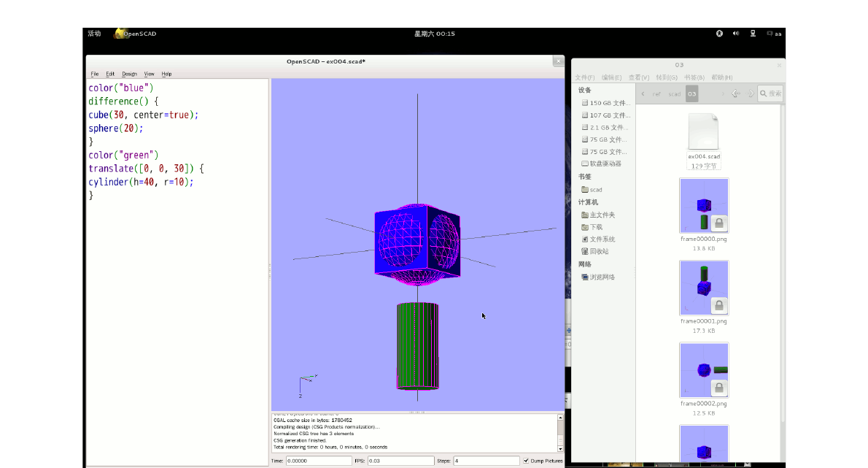The width and height of the screenshot is (868, 468).
Task: Open the View menu in OpenSCAD
Action: 149,74
